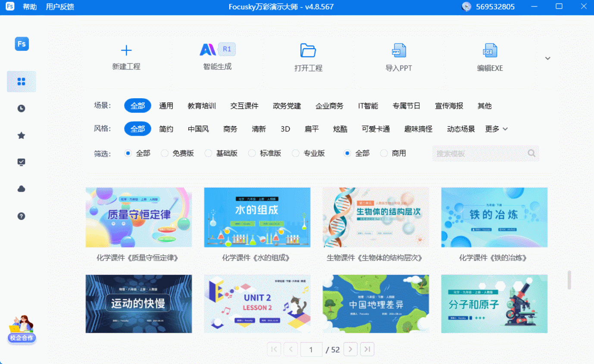
Task: Select the 专业版 filter radio button
Action: pos(296,153)
